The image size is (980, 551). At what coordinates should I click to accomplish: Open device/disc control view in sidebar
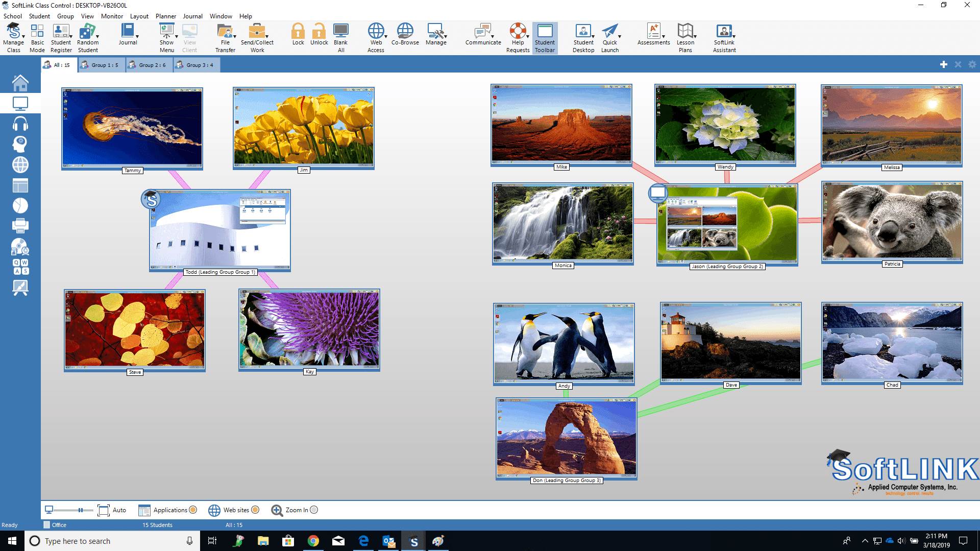tap(20, 247)
